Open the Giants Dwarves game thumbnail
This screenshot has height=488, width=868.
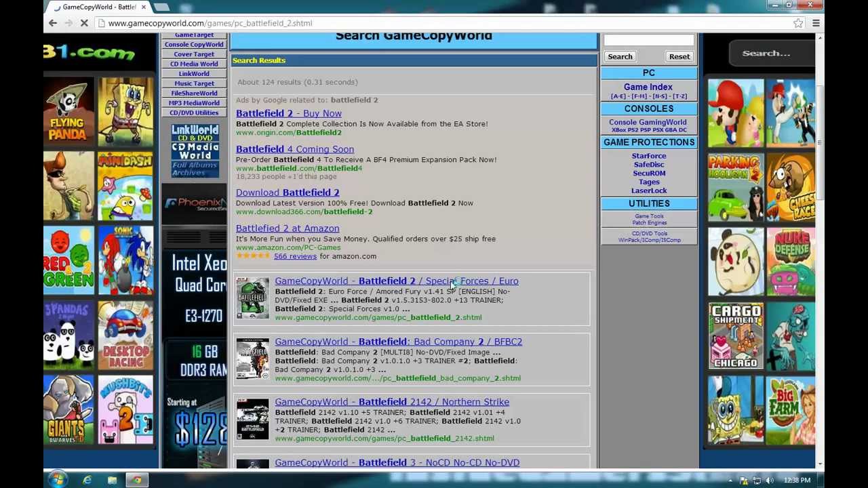68,411
